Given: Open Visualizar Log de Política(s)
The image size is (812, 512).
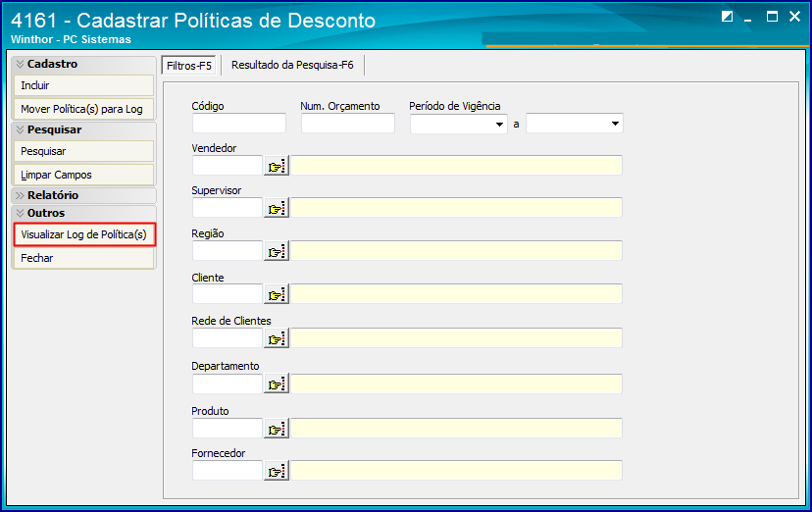Looking at the screenshot, I should (84, 234).
